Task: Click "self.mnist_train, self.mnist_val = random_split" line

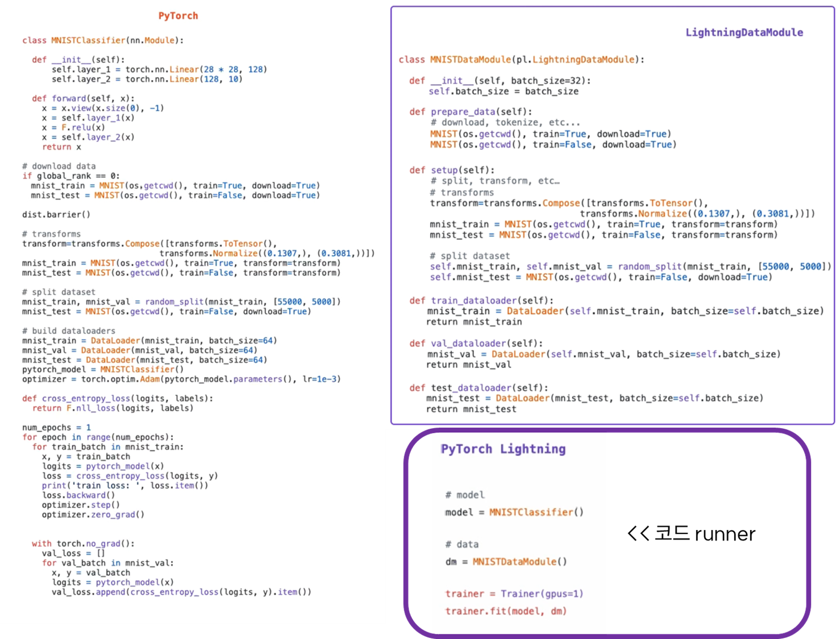Action: tap(631, 266)
